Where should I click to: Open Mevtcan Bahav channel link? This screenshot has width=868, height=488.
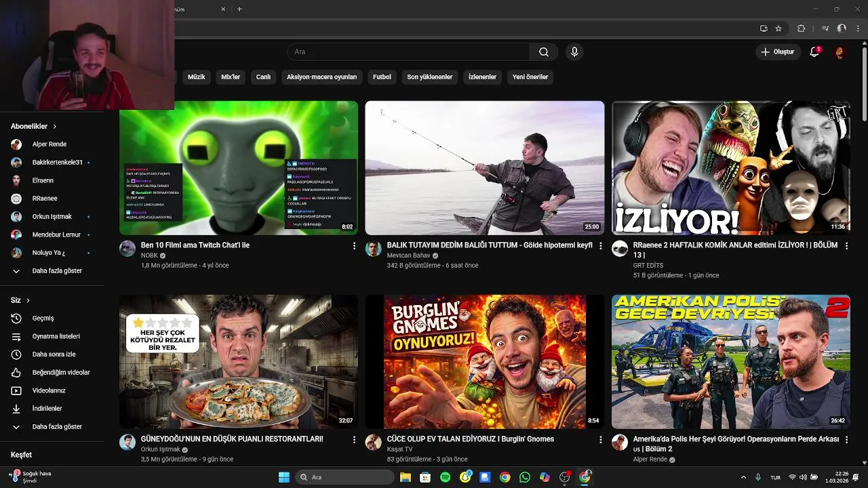[408, 256]
